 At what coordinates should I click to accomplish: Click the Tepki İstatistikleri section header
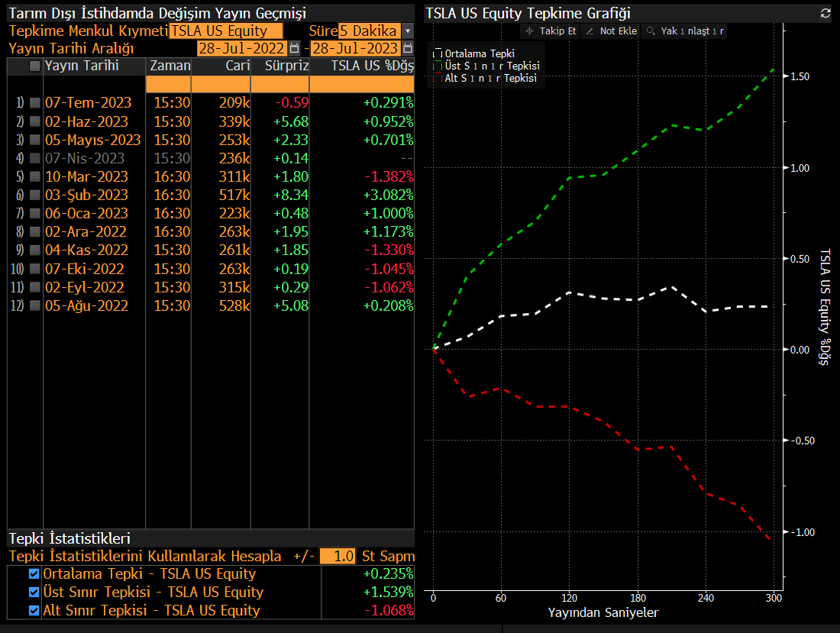(x=69, y=538)
